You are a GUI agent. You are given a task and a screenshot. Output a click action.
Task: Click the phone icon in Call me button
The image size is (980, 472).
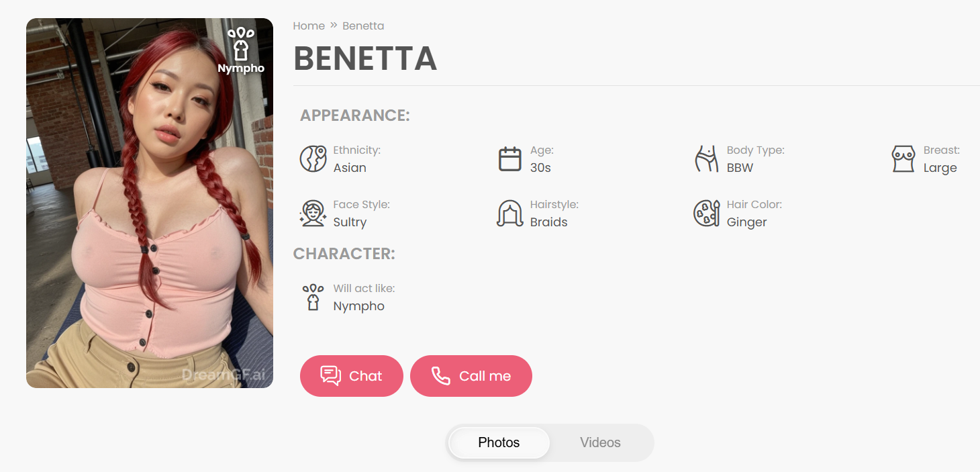[x=441, y=376]
